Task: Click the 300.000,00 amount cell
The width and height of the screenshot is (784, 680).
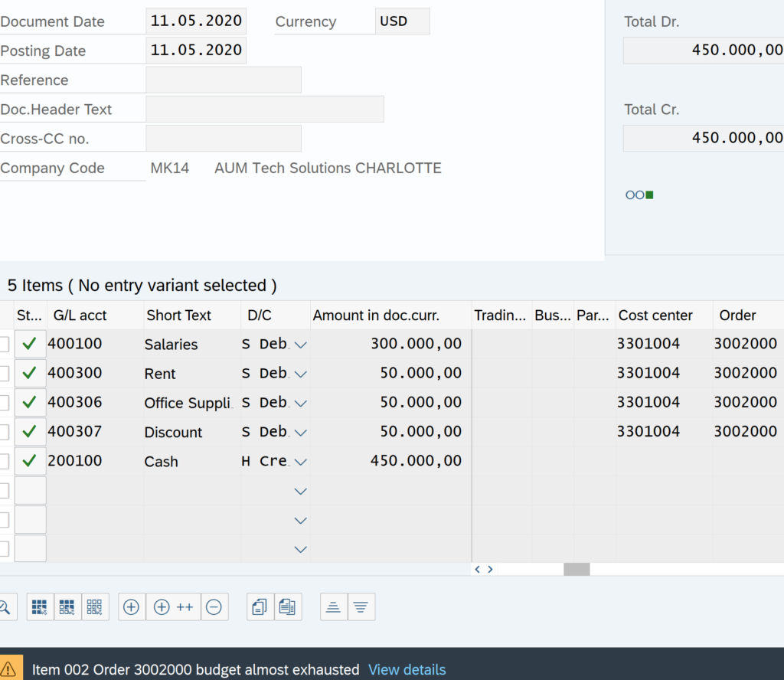Action: pos(391,344)
